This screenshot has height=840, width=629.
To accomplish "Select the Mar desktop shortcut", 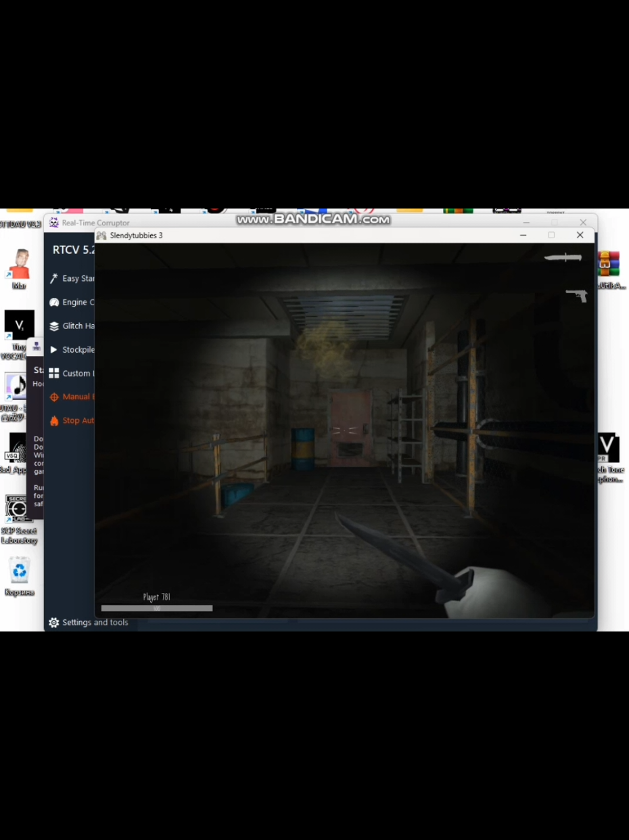I will click(x=19, y=269).
